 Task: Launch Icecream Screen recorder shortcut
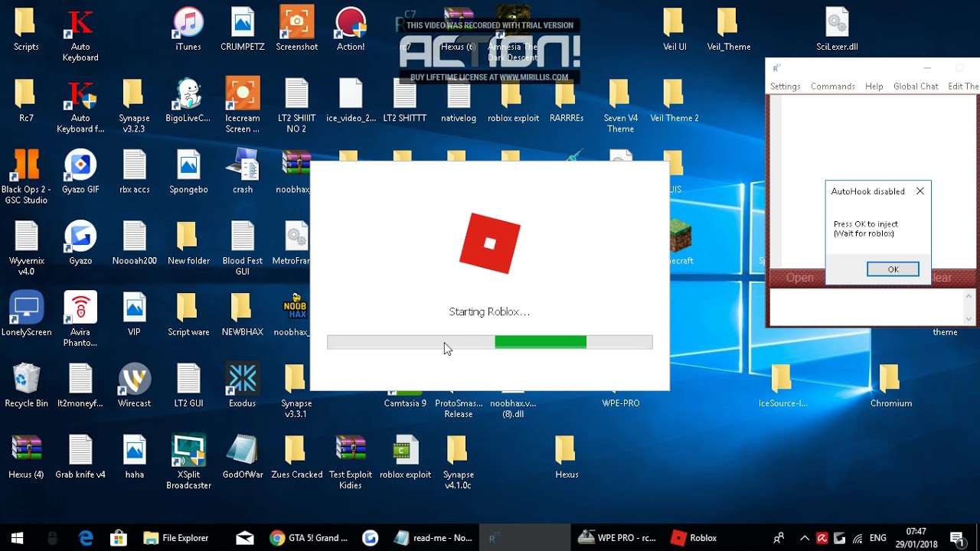click(x=242, y=106)
